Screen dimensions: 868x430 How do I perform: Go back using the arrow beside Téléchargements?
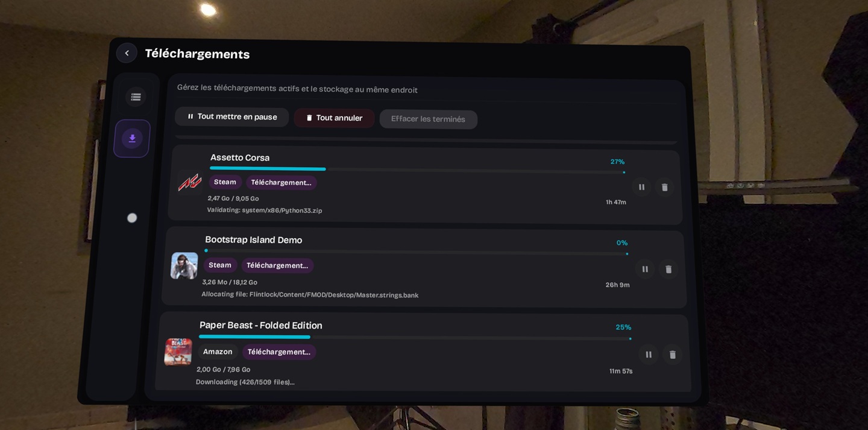point(127,53)
